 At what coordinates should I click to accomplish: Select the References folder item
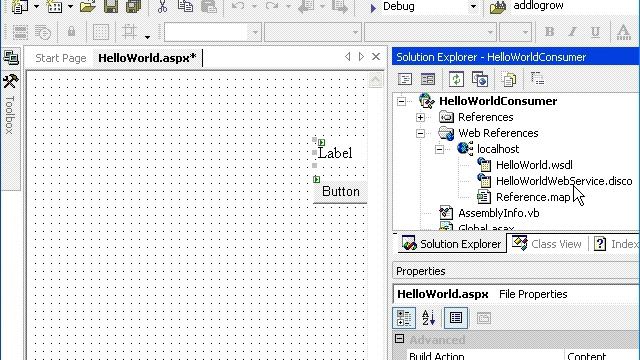(485, 118)
